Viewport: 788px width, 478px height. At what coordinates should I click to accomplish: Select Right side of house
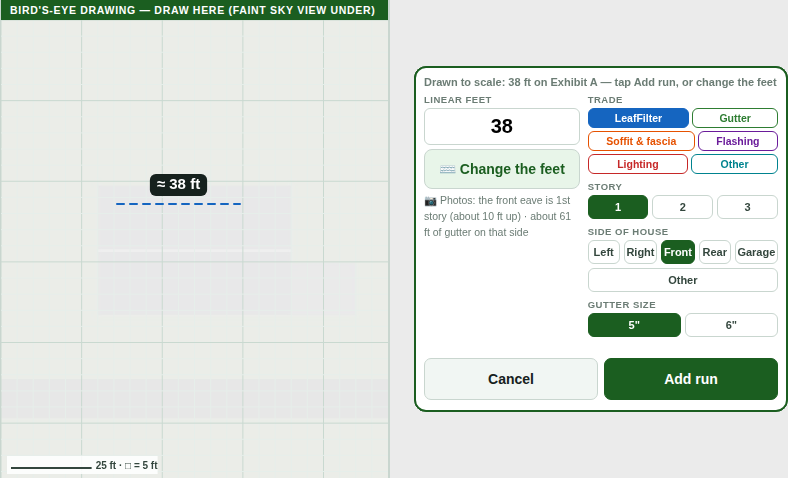[640, 252]
